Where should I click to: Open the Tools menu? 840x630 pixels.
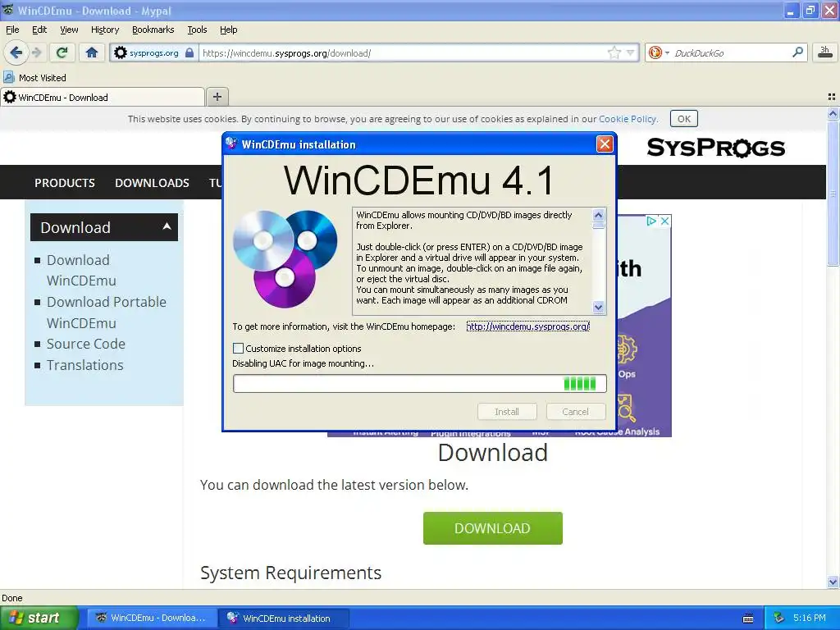click(x=197, y=30)
